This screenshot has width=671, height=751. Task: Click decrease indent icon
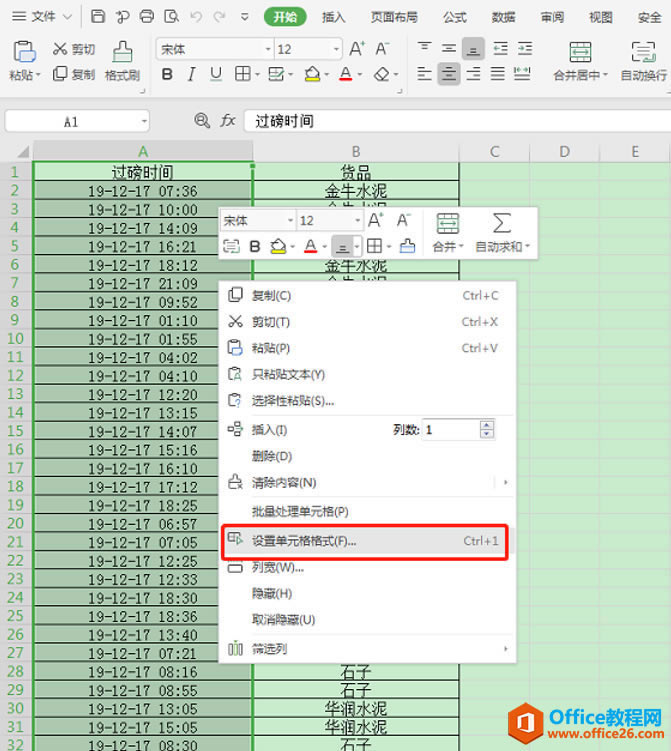point(500,48)
